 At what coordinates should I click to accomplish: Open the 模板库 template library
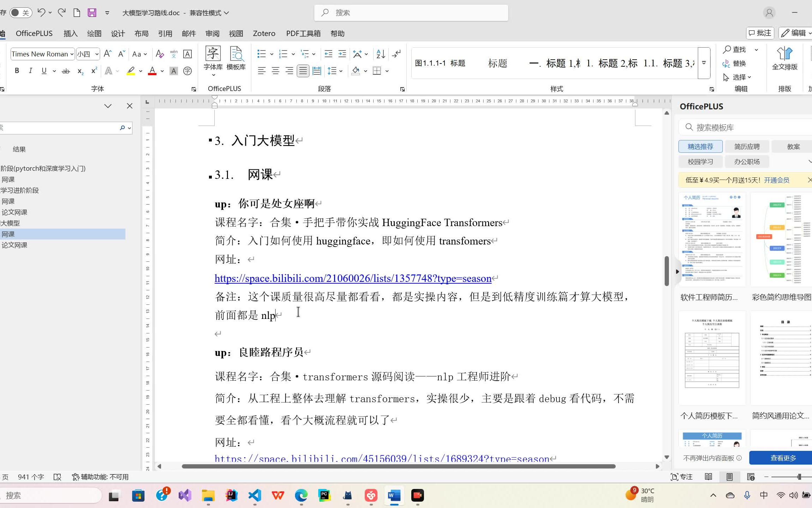[236, 59]
